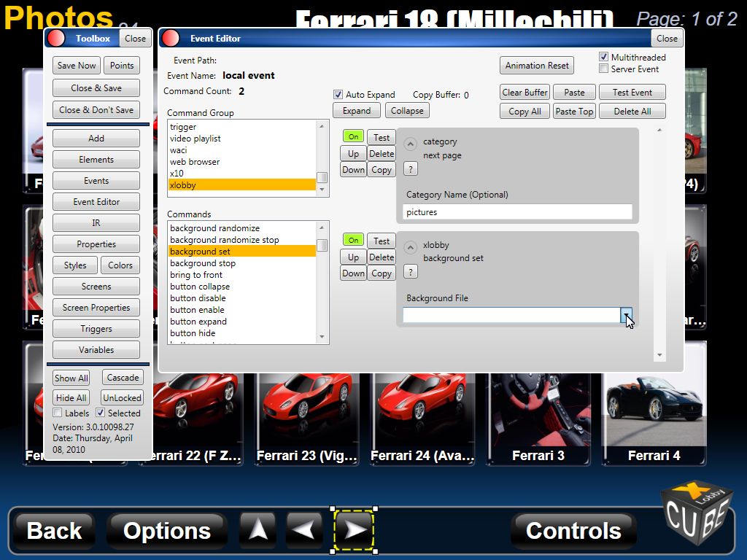Enable the Labels checkbox in Toolbox
The width and height of the screenshot is (747, 560).
coord(58,413)
